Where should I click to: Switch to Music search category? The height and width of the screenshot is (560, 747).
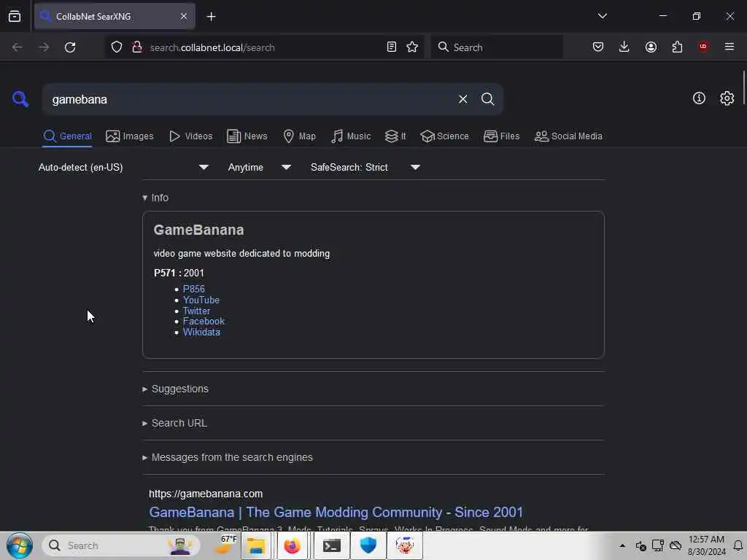351,136
